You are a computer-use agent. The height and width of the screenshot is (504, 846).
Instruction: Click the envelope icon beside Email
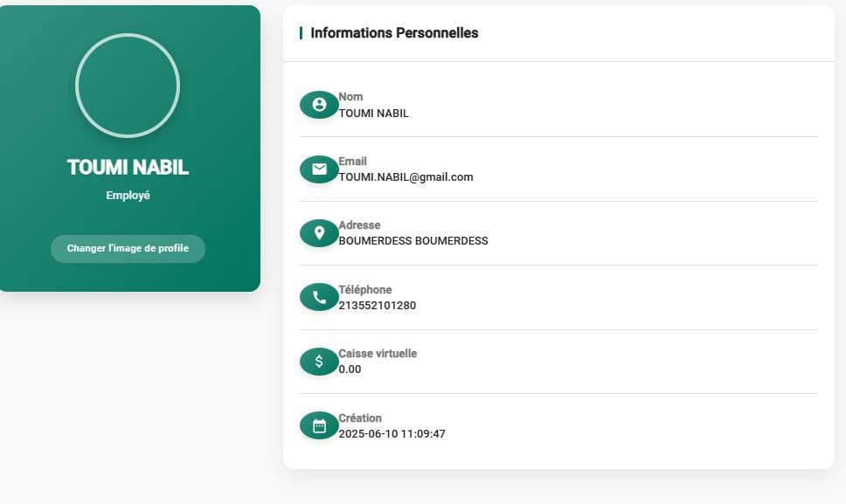[319, 169]
